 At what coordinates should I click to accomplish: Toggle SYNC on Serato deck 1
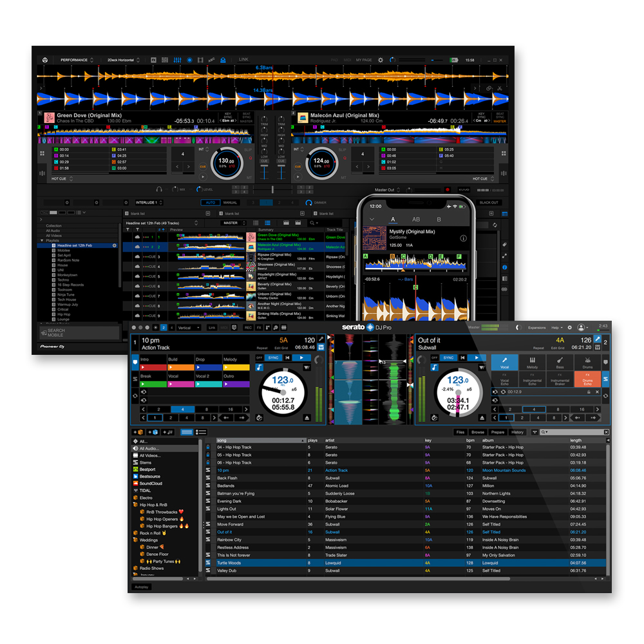click(273, 357)
